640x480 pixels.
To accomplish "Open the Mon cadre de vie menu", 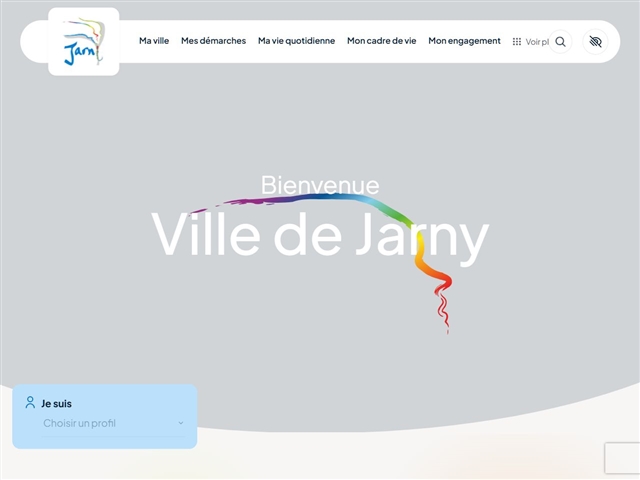I will point(382,41).
